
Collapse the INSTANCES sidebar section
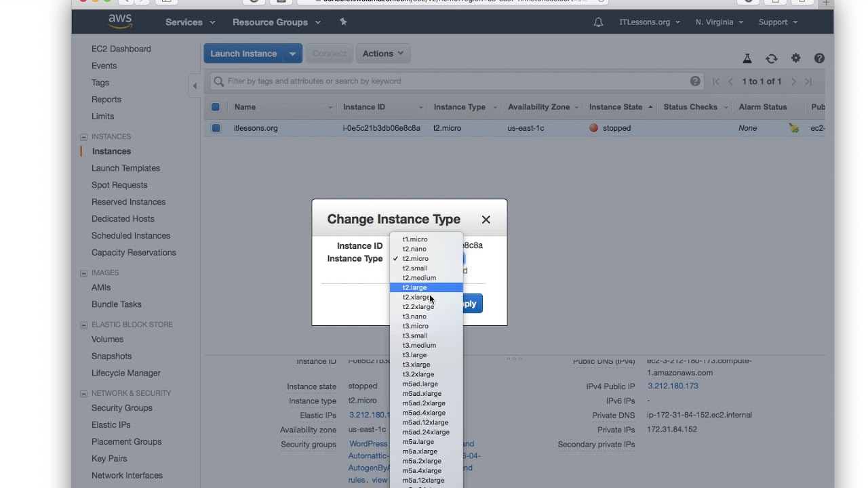[x=83, y=137]
